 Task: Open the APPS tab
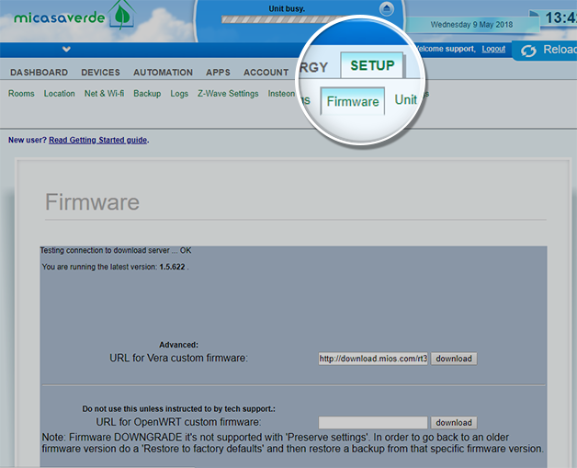coord(218,72)
